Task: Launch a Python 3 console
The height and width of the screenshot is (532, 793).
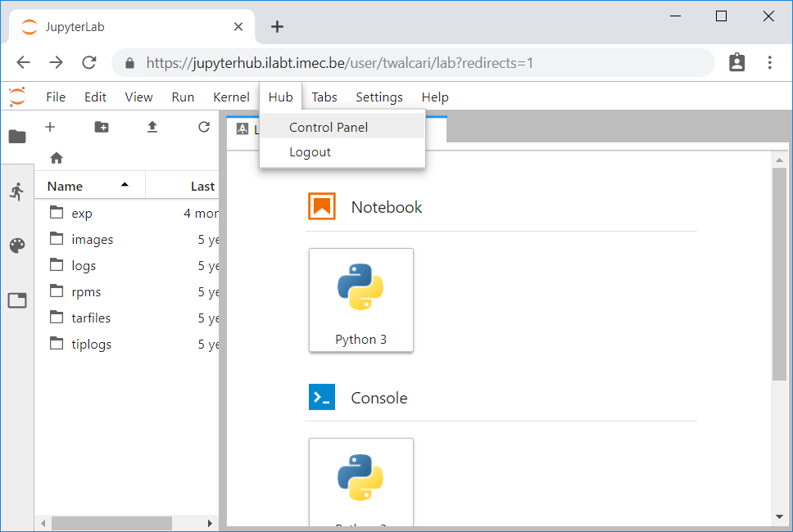Action: (x=361, y=482)
